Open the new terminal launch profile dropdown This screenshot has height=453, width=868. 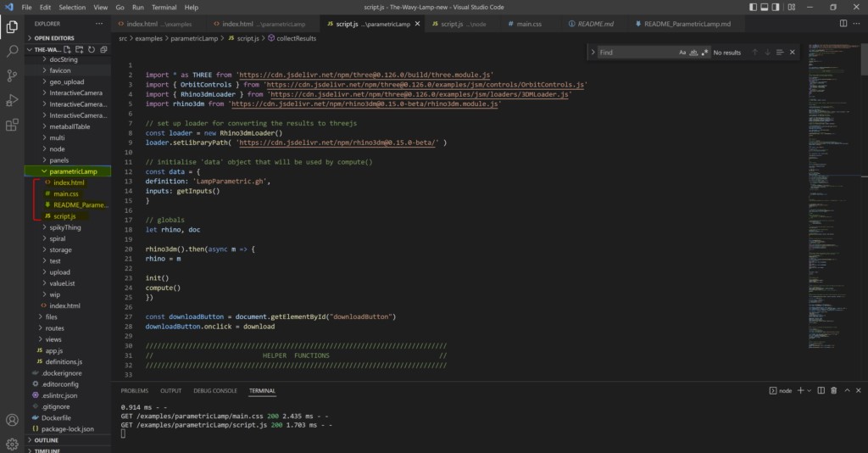(x=809, y=390)
